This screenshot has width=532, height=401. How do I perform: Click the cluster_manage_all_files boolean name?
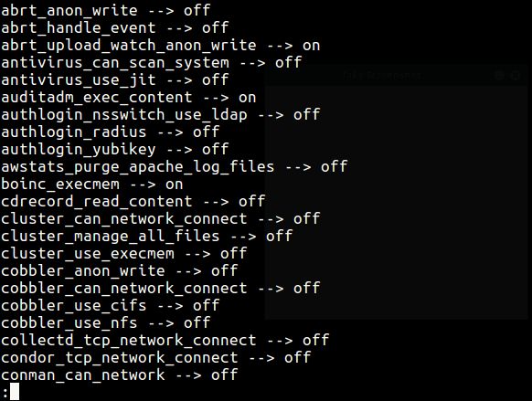[111, 237]
